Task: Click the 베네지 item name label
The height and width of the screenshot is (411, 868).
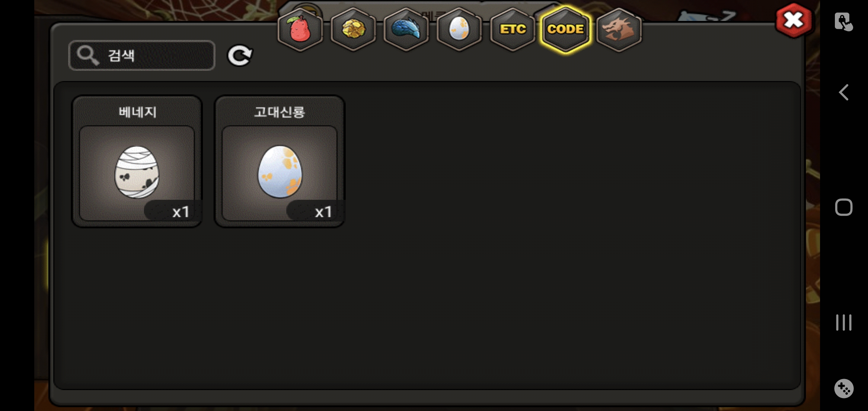Action: (x=137, y=112)
